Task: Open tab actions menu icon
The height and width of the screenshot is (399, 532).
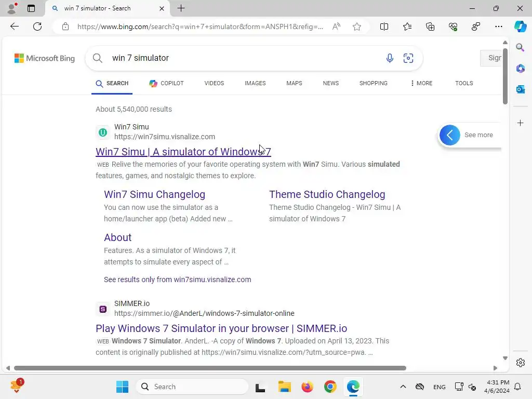Action: 31,8
